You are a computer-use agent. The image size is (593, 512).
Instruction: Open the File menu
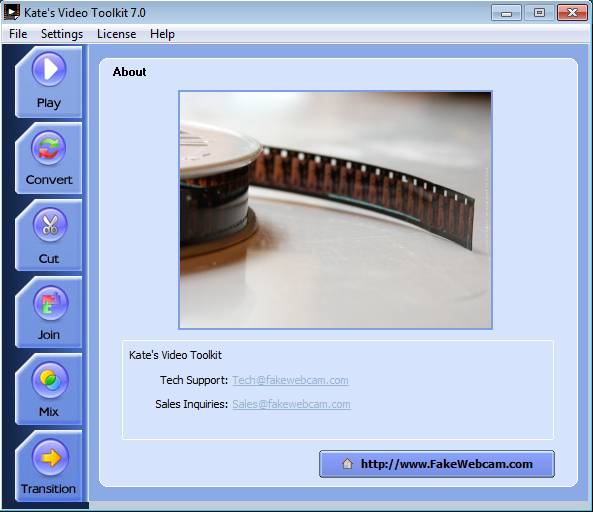tap(18, 34)
